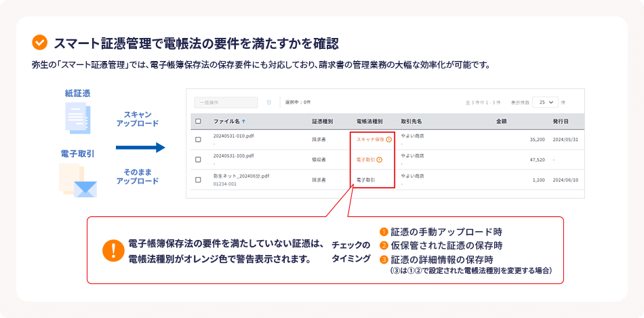This screenshot has width=644, height=318.
Task: Click the issue date 2024/06/10
Action: pos(565,180)
